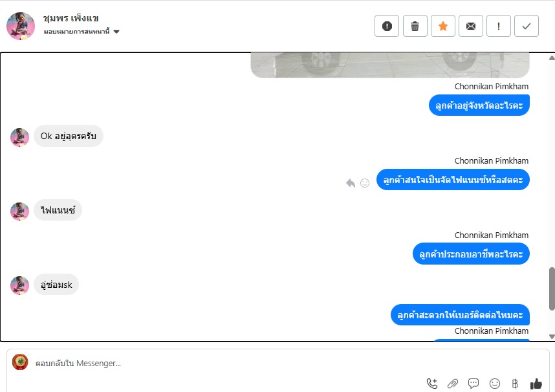Delete conversation using trash icon
Image resolution: width=555 pixels, height=392 pixels.
(415, 26)
